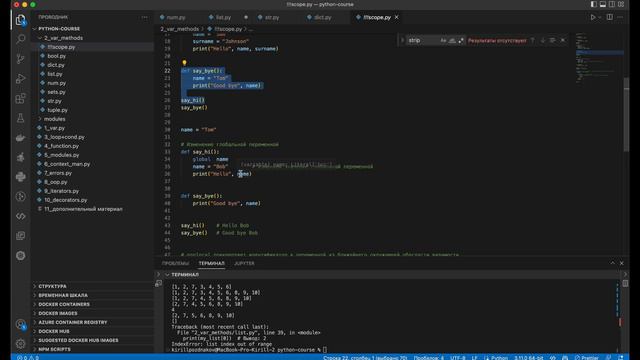Close the bottom terminal panel
The height and width of the screenshot is (360, 640).
622,263
